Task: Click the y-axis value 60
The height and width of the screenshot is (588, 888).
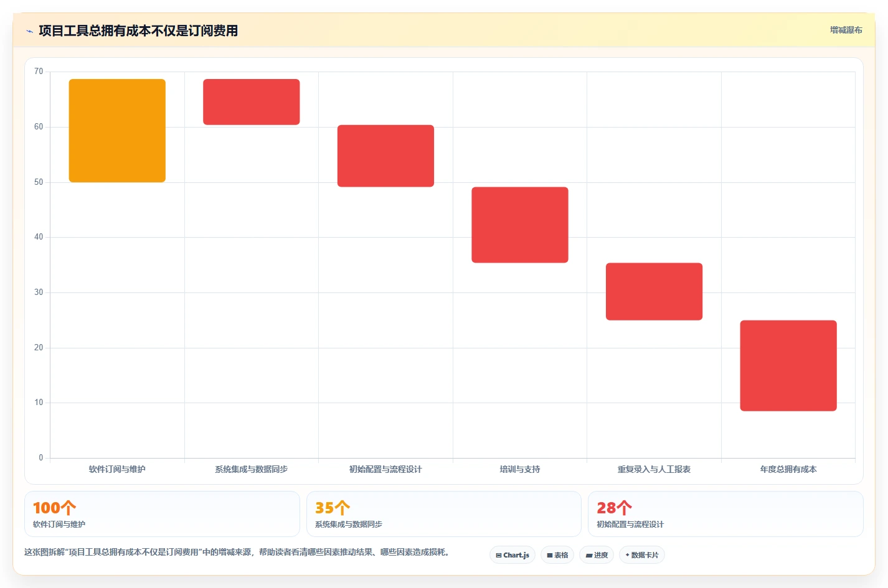Action: pyautogui.click(x=39, y=127)
